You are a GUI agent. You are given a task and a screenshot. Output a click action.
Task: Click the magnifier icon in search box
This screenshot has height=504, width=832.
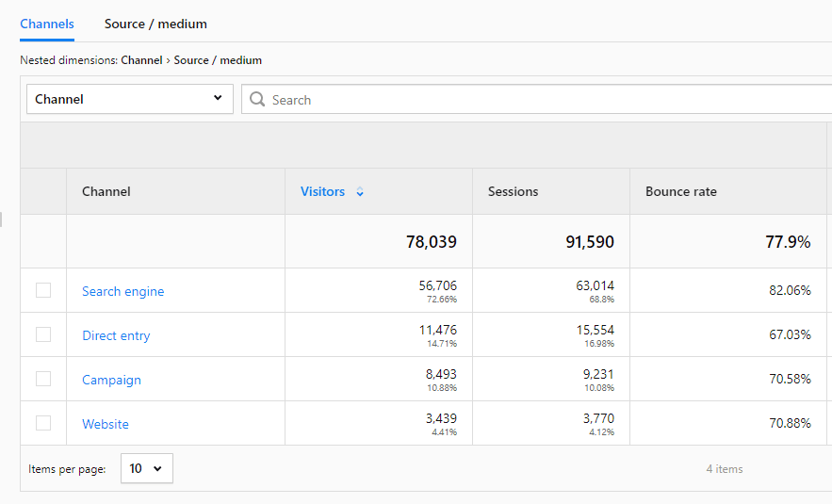pyautogui.click(x=257, y=100)
